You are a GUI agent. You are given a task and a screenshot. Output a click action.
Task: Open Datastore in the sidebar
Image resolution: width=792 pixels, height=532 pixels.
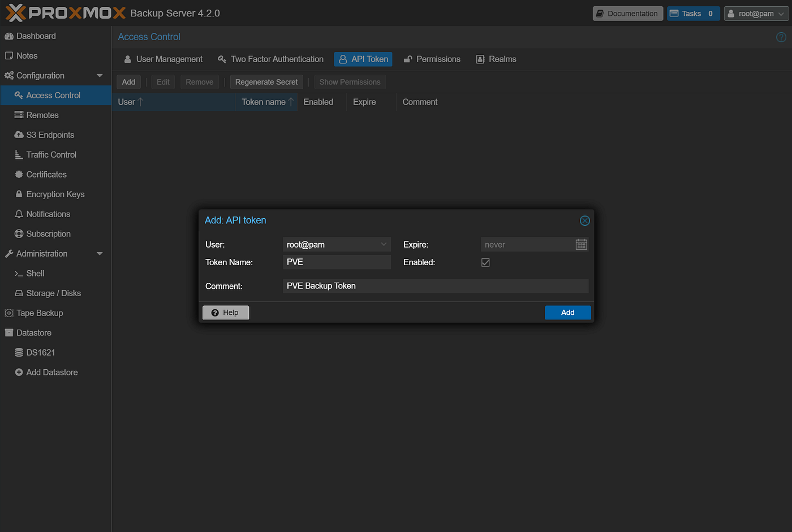click(55, 333)
